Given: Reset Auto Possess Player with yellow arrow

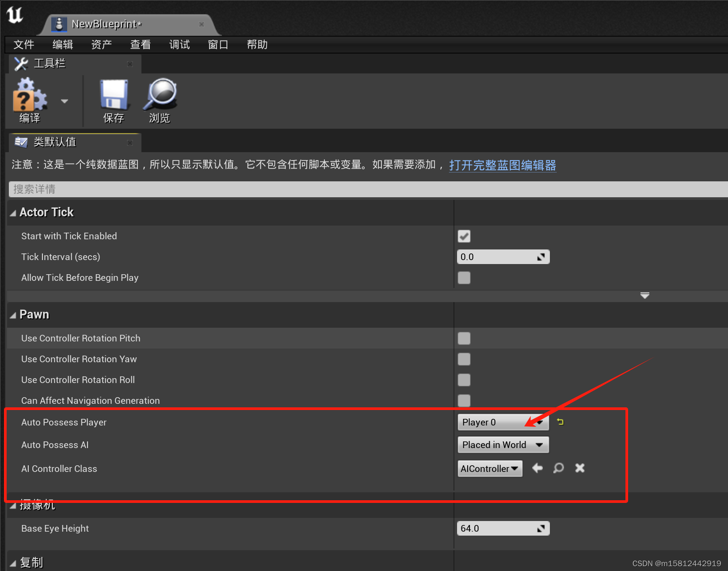Looking at the screenshot, I should pyautogui.click(x=560, y=422).
